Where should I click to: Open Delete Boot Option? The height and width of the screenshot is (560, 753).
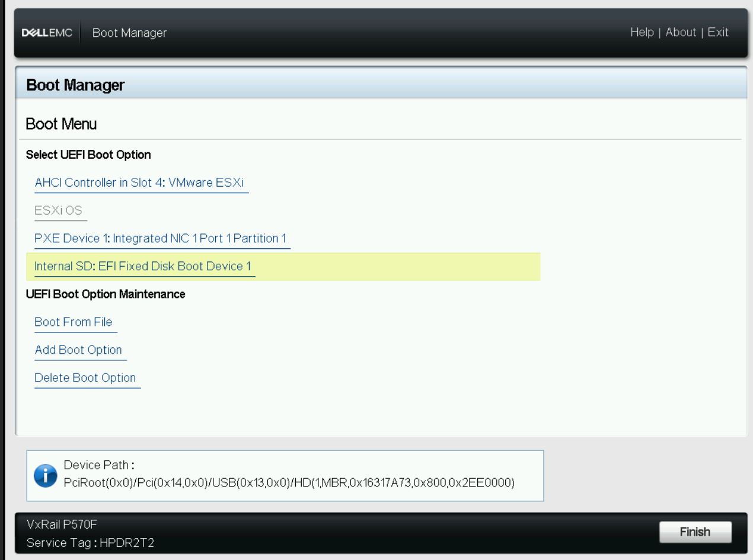click(x=85, y=377)
